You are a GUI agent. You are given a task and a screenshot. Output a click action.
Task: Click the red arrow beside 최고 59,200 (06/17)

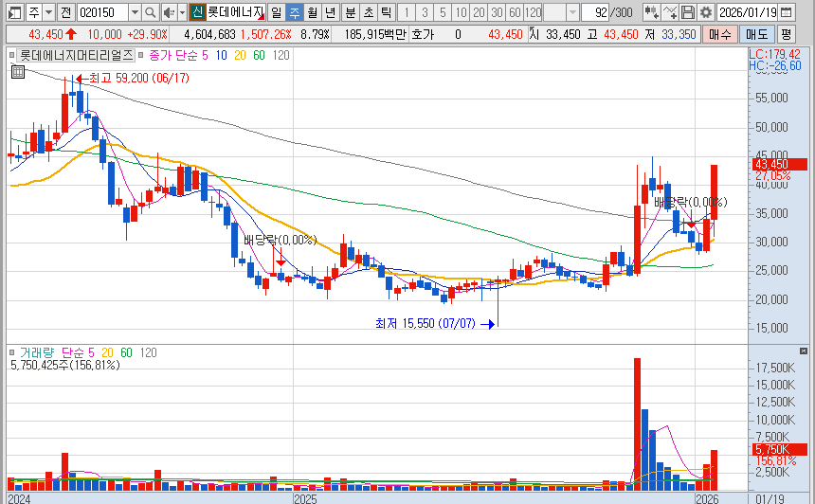pyautogui.click(x=81, y=79)
